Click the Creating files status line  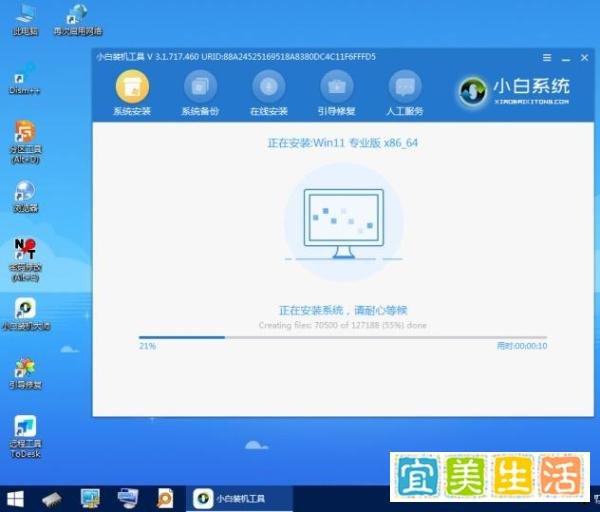342,325
